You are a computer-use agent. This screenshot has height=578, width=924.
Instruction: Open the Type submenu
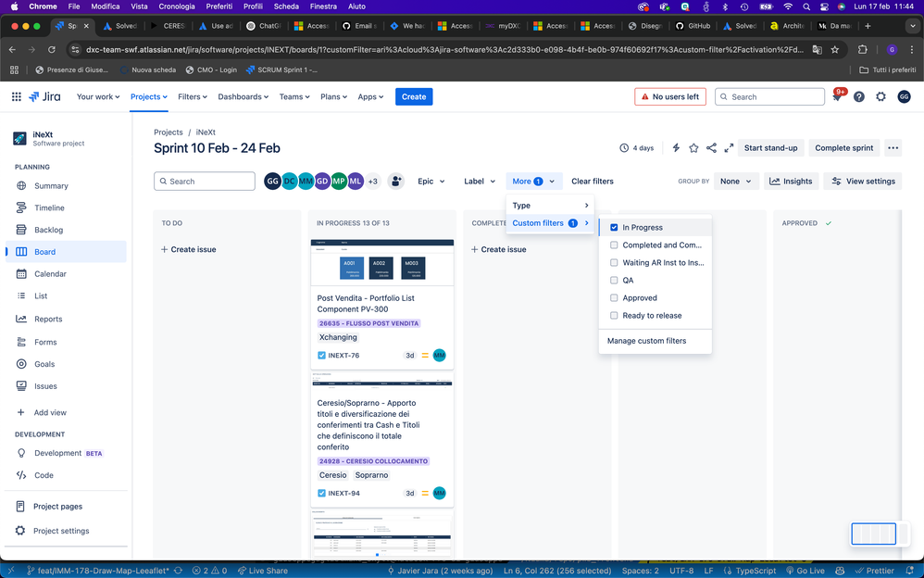coord(550,206)
